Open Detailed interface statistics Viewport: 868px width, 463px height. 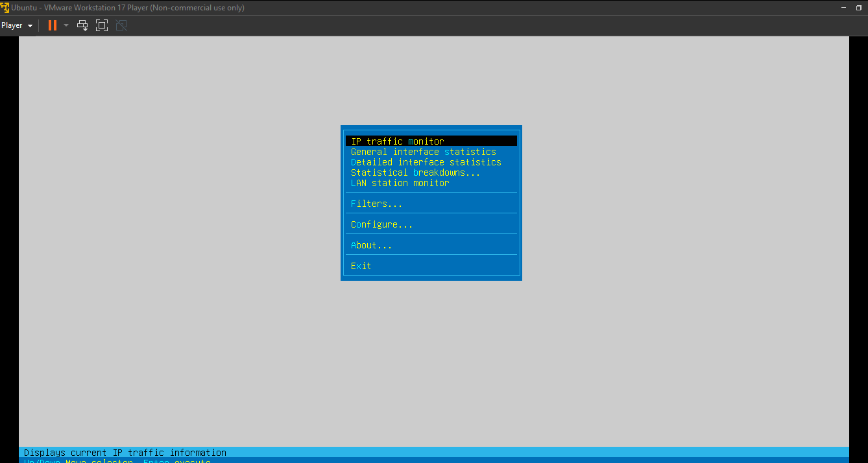[426, 162]
